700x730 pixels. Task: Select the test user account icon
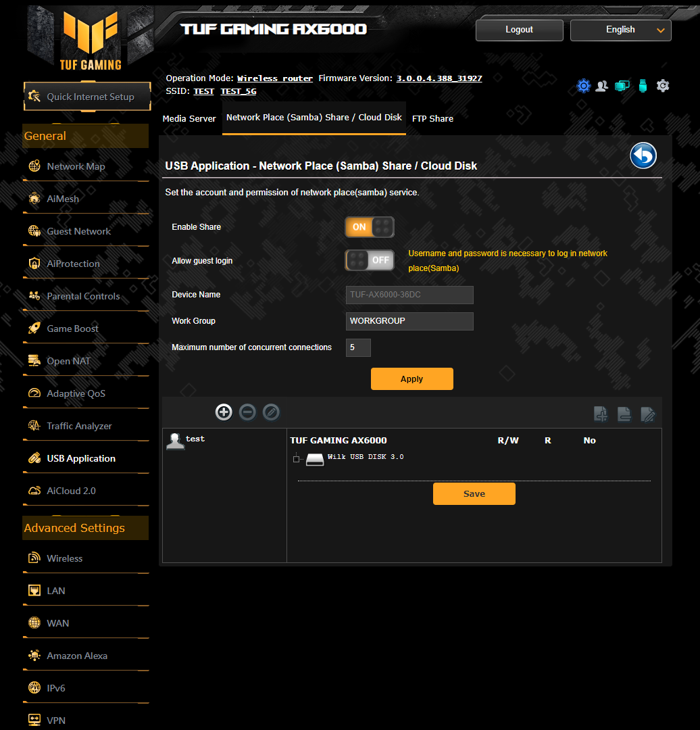(x=176, y=441)
